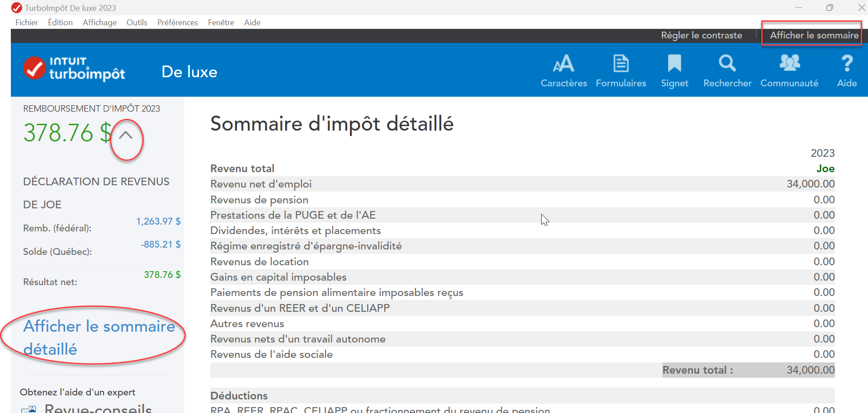Viewport: 868px width, 413px height.
Task: Click Revenus nets d'un travail autonome
Action: pyautogui.click(x=298, y=339)
